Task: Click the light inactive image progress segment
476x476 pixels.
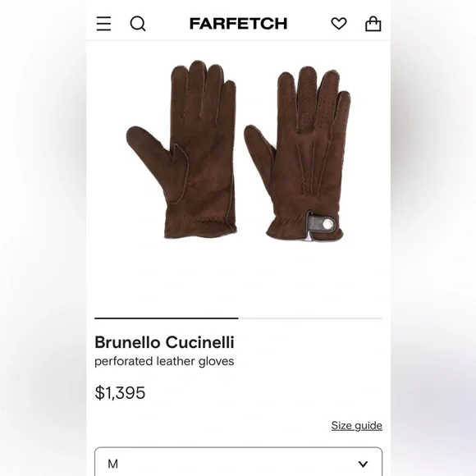Action: click(310, 318)
